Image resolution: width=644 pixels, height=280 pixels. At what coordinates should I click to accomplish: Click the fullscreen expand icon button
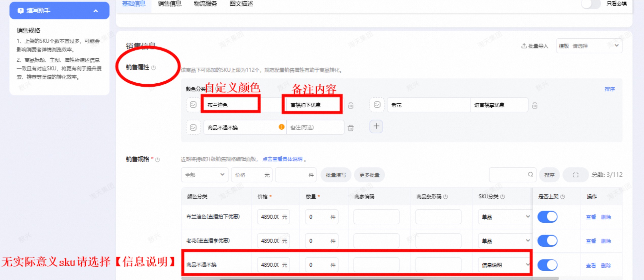click(x=576, y=175)
